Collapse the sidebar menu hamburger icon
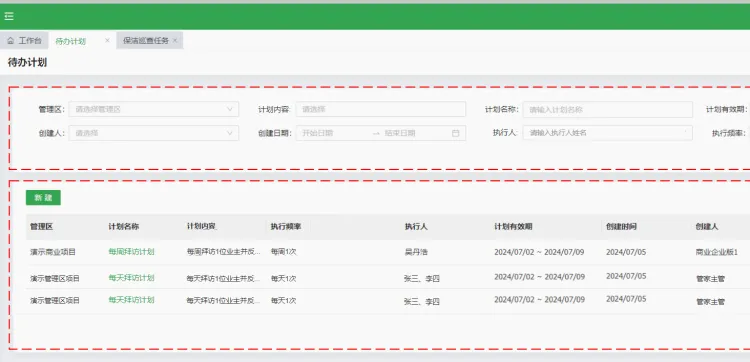 9,16
